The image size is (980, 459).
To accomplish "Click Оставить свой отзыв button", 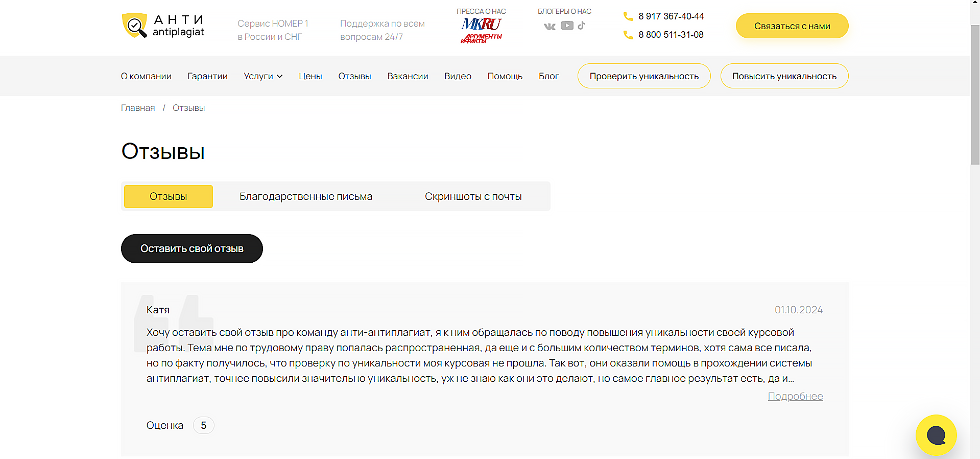I will tap(192, 249).
